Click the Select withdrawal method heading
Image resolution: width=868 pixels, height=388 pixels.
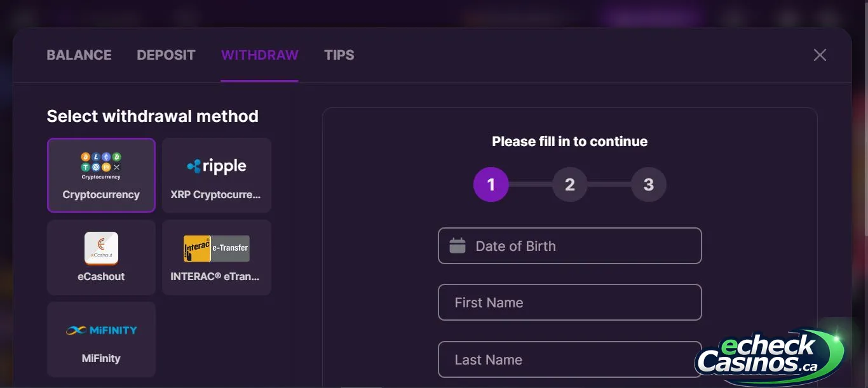pyautogui.click(x=153, y=116)
